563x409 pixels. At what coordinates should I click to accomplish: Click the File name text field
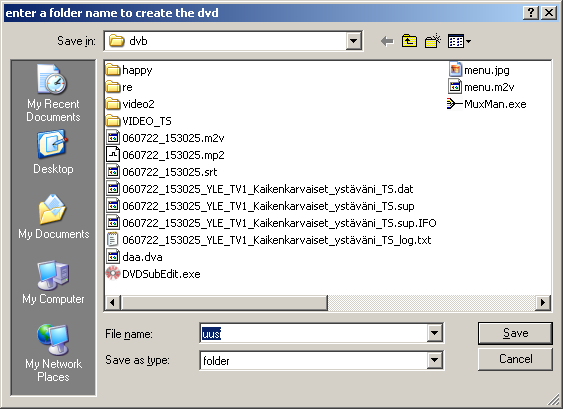(313, 334)
